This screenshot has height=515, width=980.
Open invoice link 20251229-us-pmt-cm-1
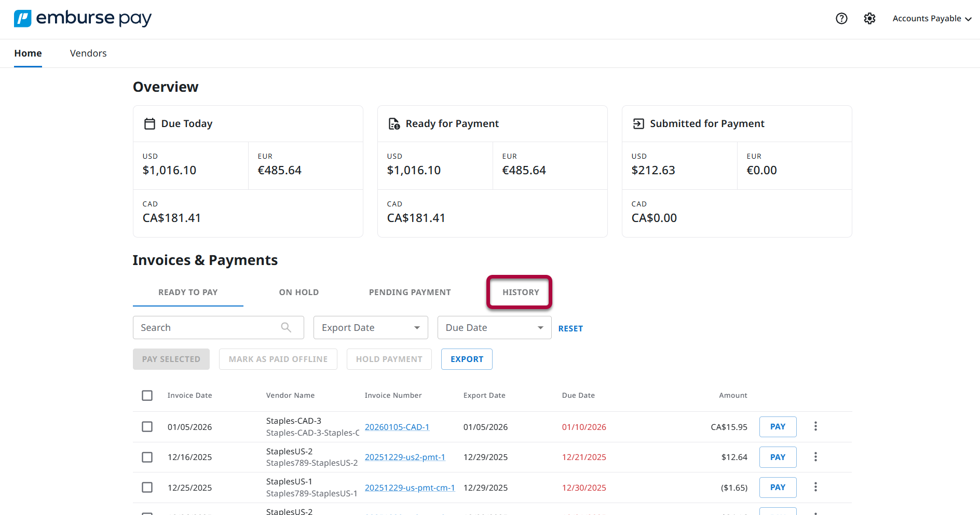[410, 488]
